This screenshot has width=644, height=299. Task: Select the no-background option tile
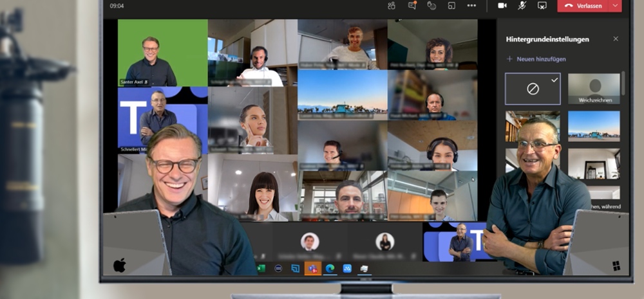point(533,89)
